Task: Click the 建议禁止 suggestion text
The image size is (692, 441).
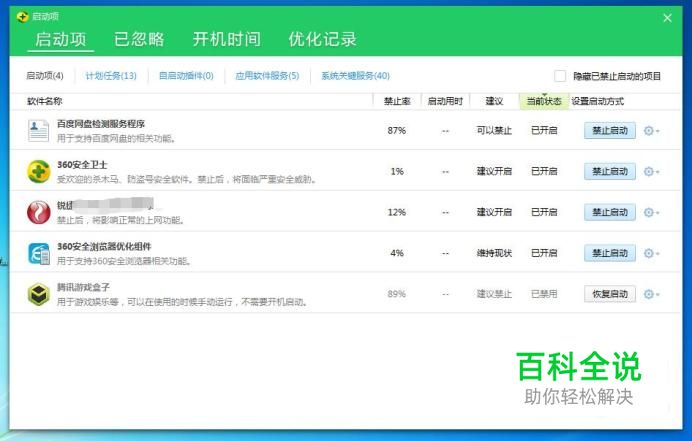Action: pos(494,294)
